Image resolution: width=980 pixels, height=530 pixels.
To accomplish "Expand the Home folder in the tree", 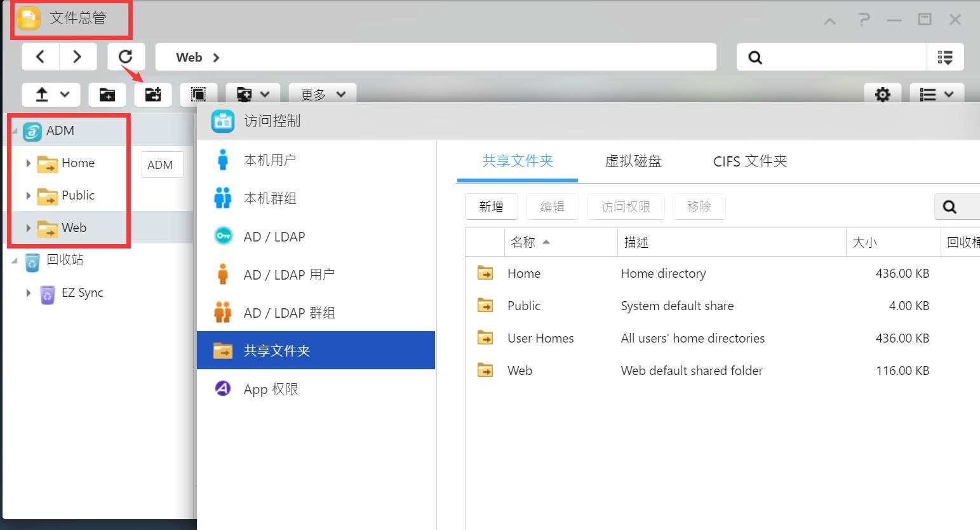I will pyautogui.click(x=28, y=163).
